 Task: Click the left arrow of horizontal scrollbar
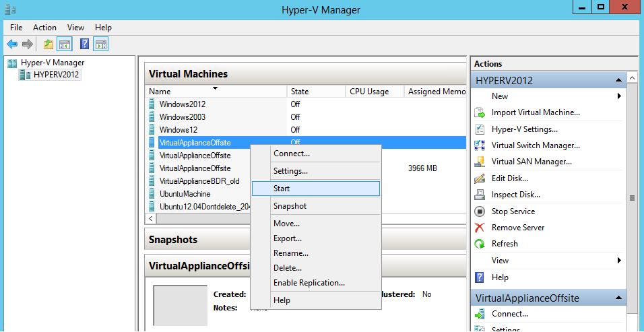(x=151, y=219)
